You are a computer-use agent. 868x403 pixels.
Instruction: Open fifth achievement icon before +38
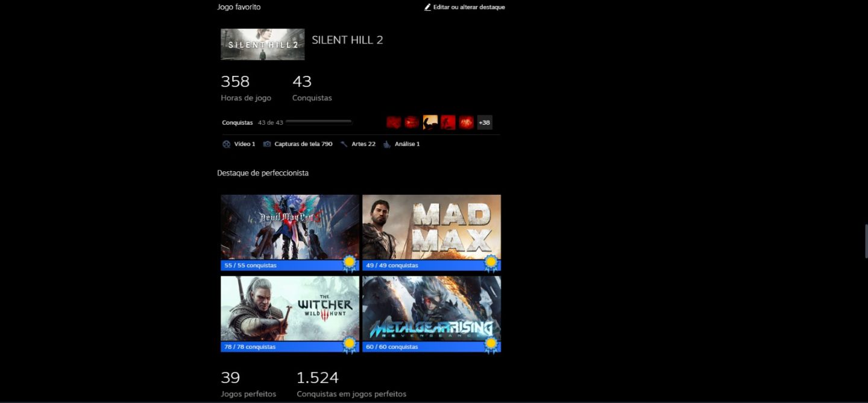pyautogui.click(x=466, y=122)
